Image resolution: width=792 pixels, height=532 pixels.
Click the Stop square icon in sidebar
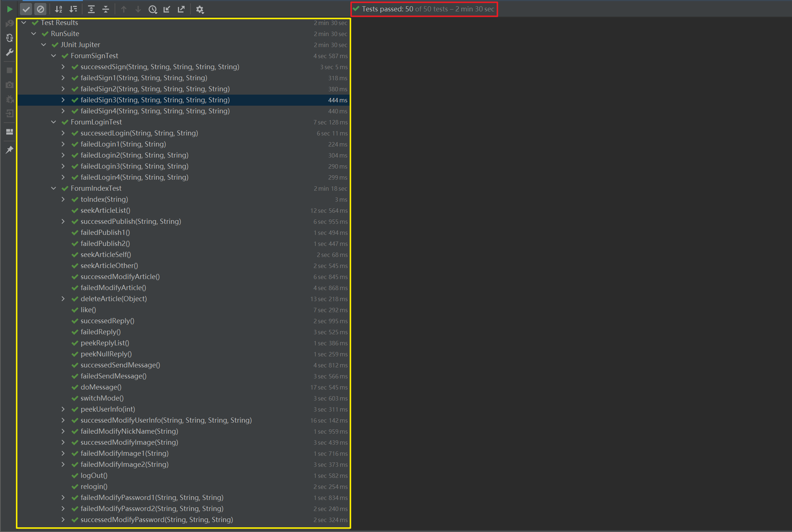coord(10,70)
